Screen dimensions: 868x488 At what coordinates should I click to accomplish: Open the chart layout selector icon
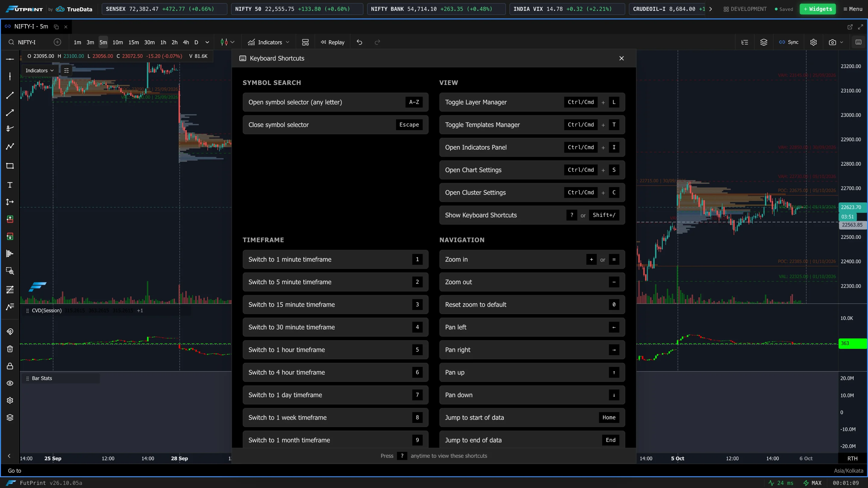(x=305, y=42)
